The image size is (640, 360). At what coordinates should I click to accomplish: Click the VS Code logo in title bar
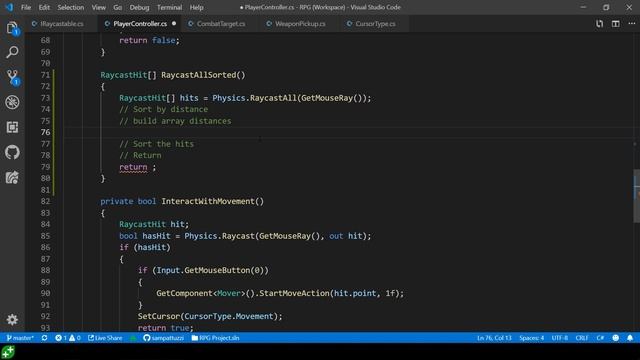[9, 7]
